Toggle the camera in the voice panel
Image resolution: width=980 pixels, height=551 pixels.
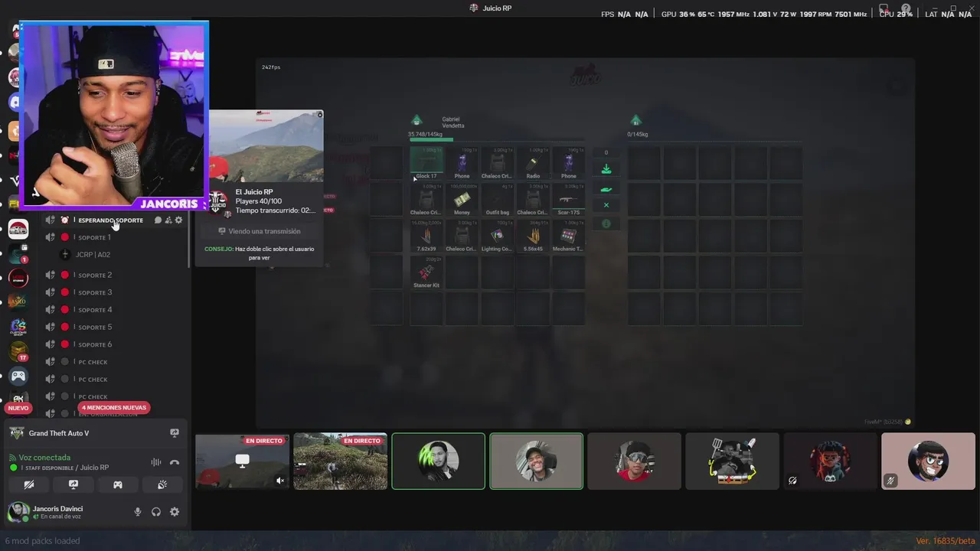coord(29,484)
